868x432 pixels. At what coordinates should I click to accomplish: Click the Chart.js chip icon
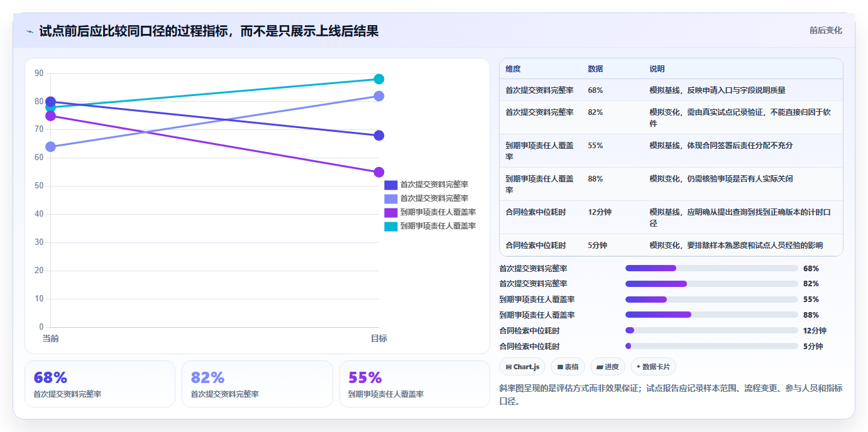click(508, 367)
